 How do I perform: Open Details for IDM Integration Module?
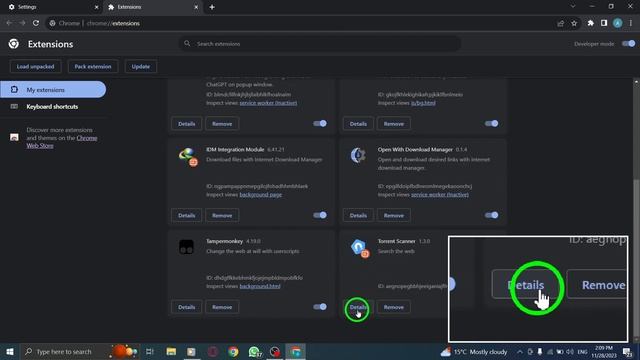187,215
